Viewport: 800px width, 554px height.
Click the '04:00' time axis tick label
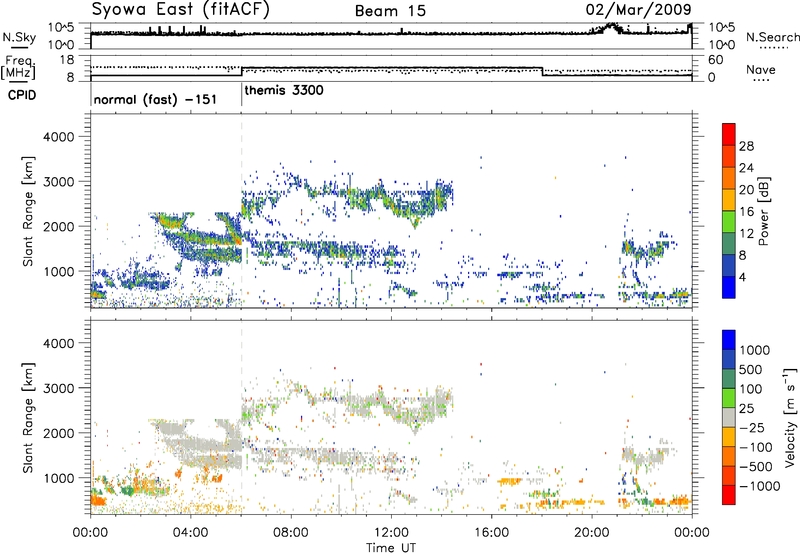[x=190, y=533]
